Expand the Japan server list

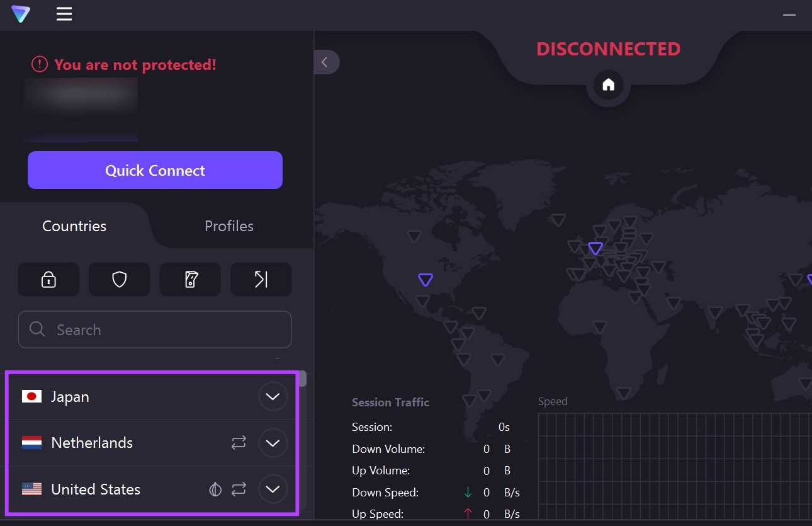[x=273, y=396]
